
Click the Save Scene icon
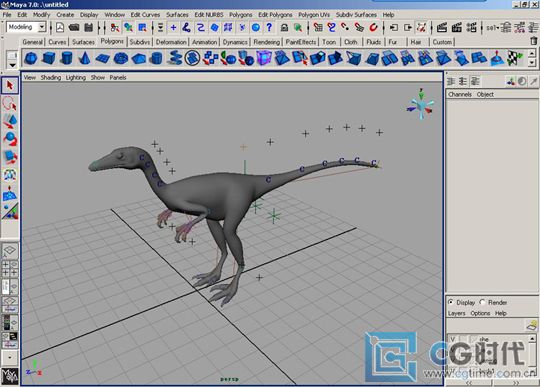pyautogui.click(x=89, y=27)
